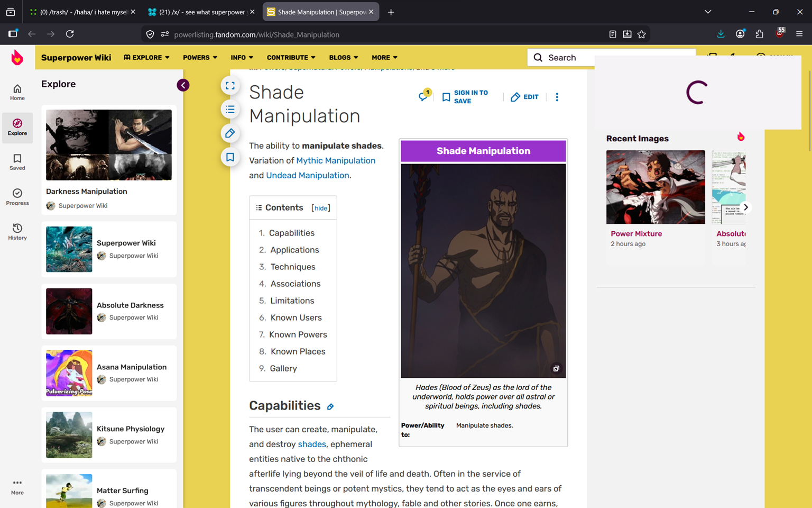Jump to Gallery in the Contents
The image size is (812, 508).
tap(283, 368)
